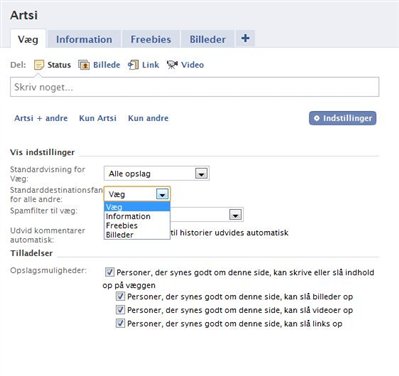The image size is (399, 376).
Task: Toggle checkbox for writing on the wall
Action: 110,272
